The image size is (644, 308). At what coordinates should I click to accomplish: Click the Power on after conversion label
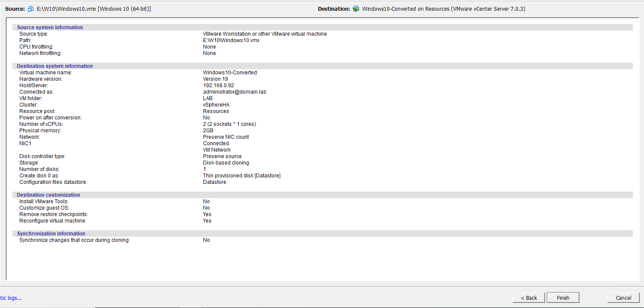tap(50, 118)
